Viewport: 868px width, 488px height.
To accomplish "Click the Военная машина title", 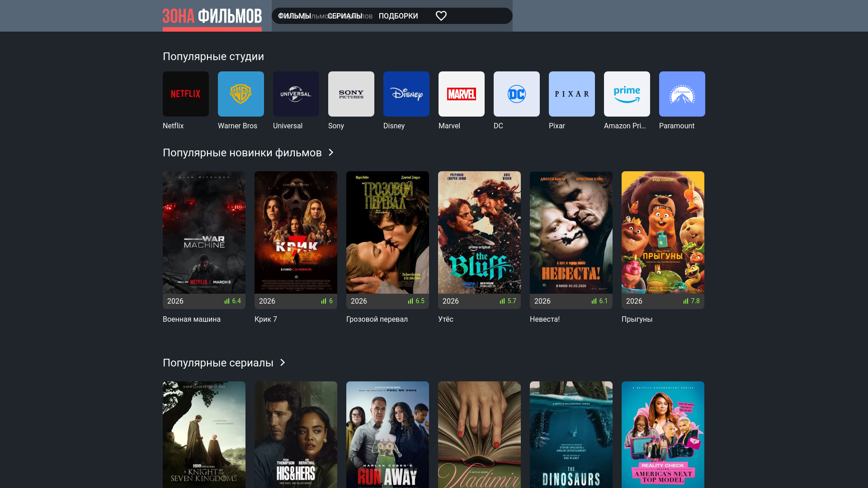I will [192, 319].
